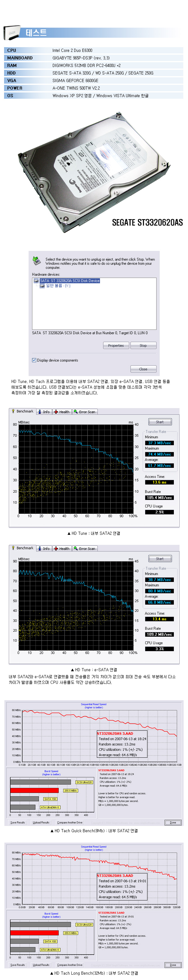Start the benchmark in SATA2 HD Tune window
The width and height of the screenshot is (188, 980).
click(160, 422)
